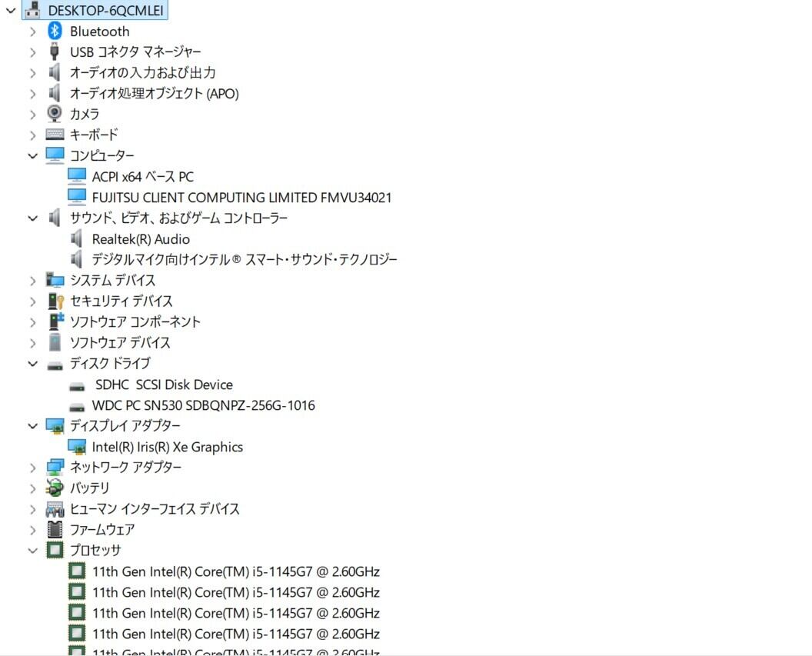
Task: Click the ディスプレイ アダプター icon
Action: [55, 425]
